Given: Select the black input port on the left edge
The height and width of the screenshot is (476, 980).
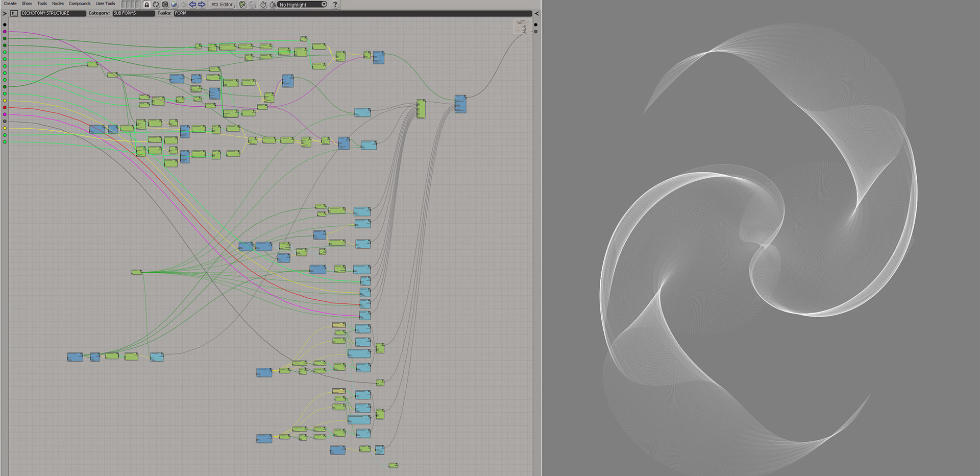Looking at the screenshot, I should 5,25.
